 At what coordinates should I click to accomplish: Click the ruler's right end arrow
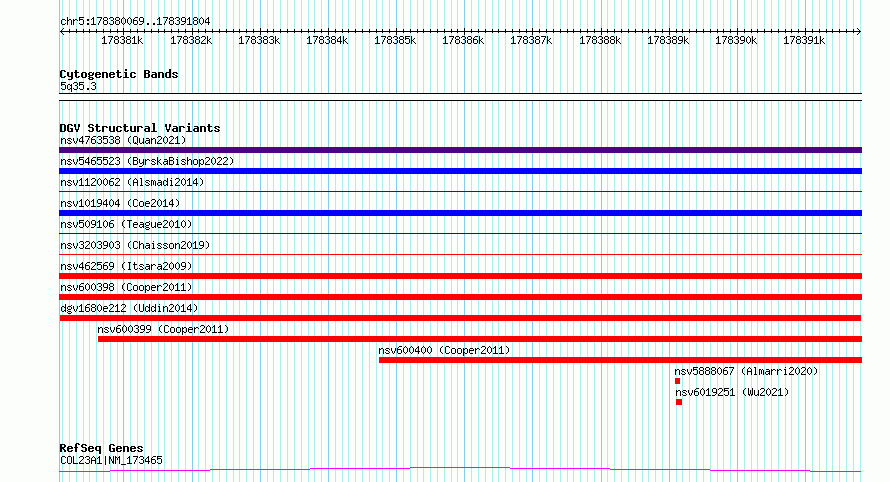tap(859, 32)
